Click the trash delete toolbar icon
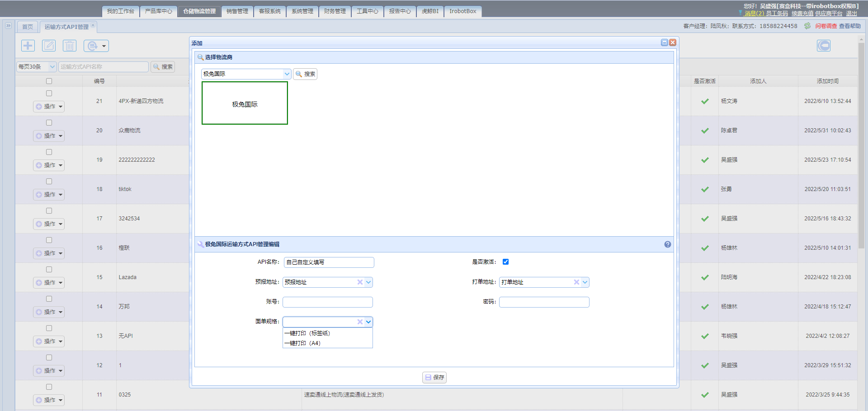Viewport: 868px width, 411px height. click(x=70, y=46)
